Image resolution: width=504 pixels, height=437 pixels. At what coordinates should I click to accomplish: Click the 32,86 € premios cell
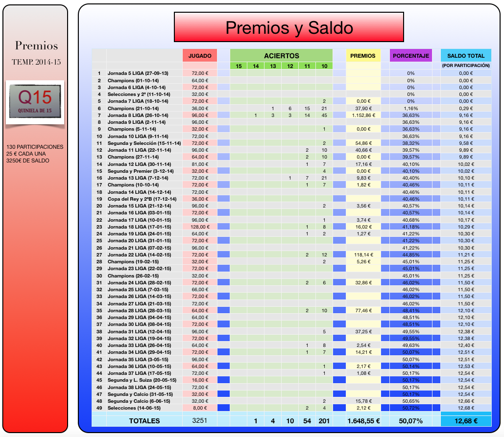coord(363,282)
